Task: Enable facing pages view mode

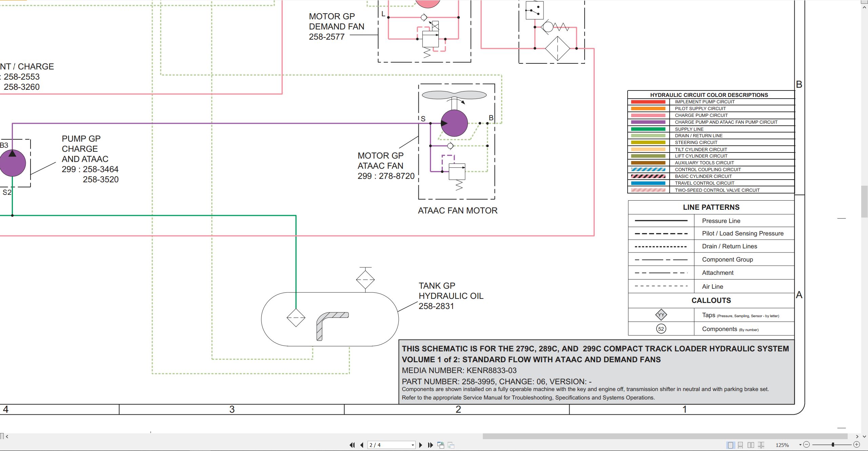Action: click(751, 445)
